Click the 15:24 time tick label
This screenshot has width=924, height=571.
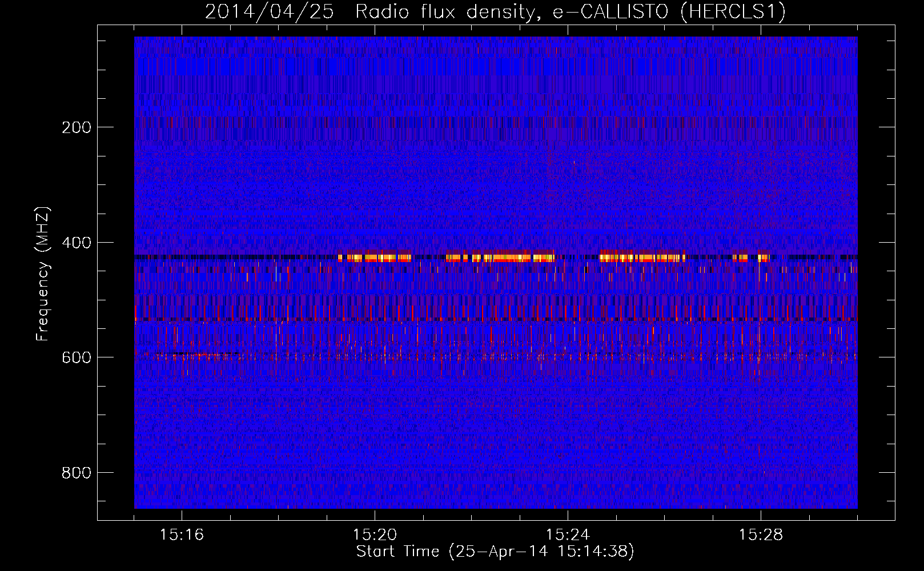(x=568, y=535)
